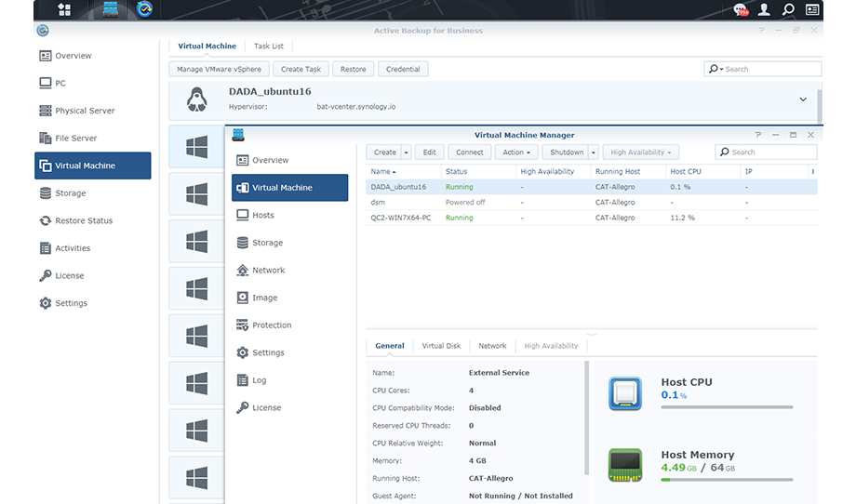Viewport: 856px width, 504px height.
Task: Open Image section in Virtual Machine Manager
Action: 264,298
